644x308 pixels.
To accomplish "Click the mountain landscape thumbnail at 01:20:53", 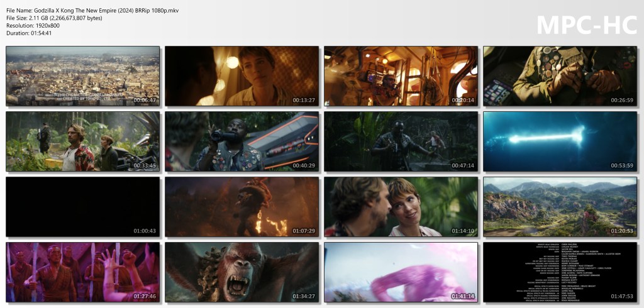I will (x=560, y=207).
